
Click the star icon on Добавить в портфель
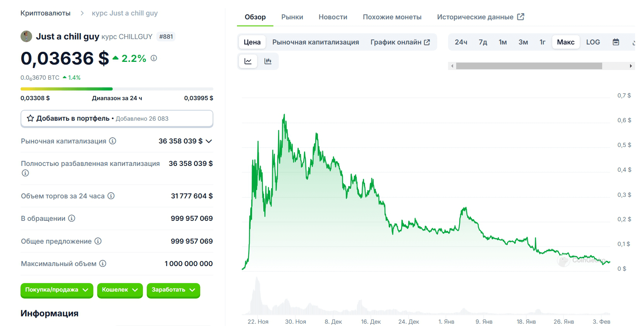(30, 118)
